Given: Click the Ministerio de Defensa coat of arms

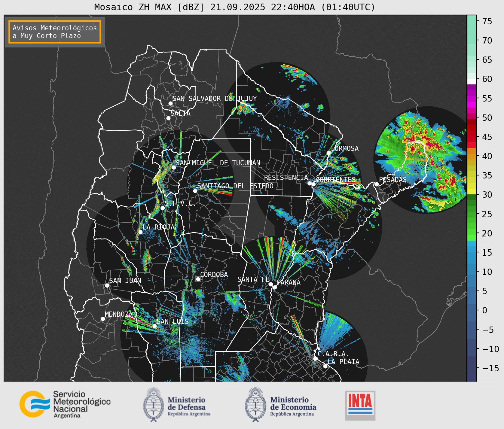Looking at the screenshot, I should (x=154, y=404).
